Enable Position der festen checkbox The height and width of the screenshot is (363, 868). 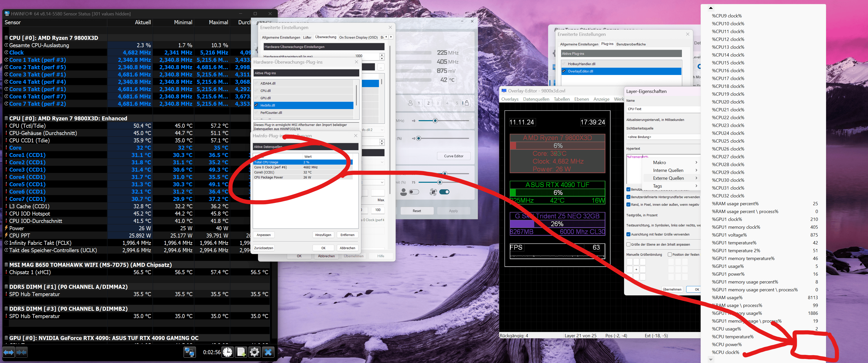[x=670, y=254]
